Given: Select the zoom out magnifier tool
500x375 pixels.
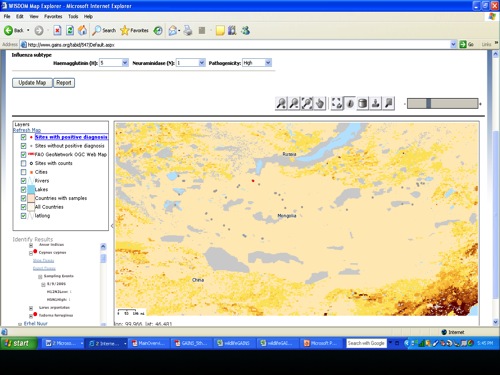Looking at the screenshot, I should click(x=294, y=103).
